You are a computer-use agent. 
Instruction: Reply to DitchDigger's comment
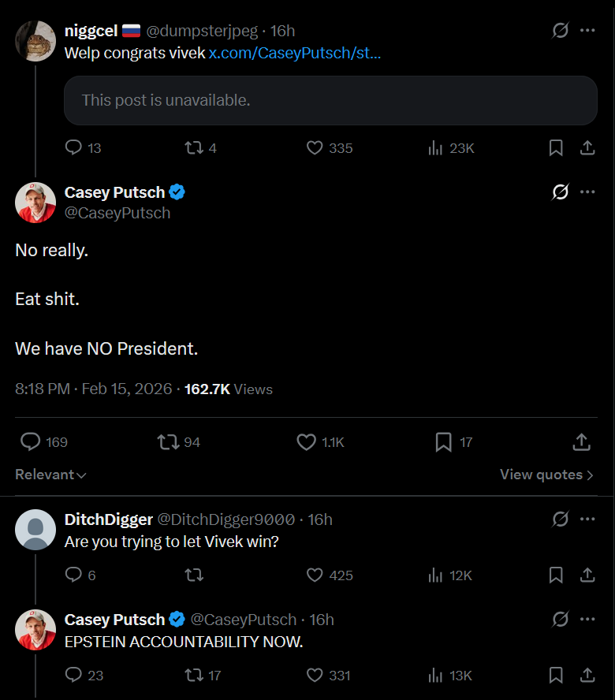[73, 575]
